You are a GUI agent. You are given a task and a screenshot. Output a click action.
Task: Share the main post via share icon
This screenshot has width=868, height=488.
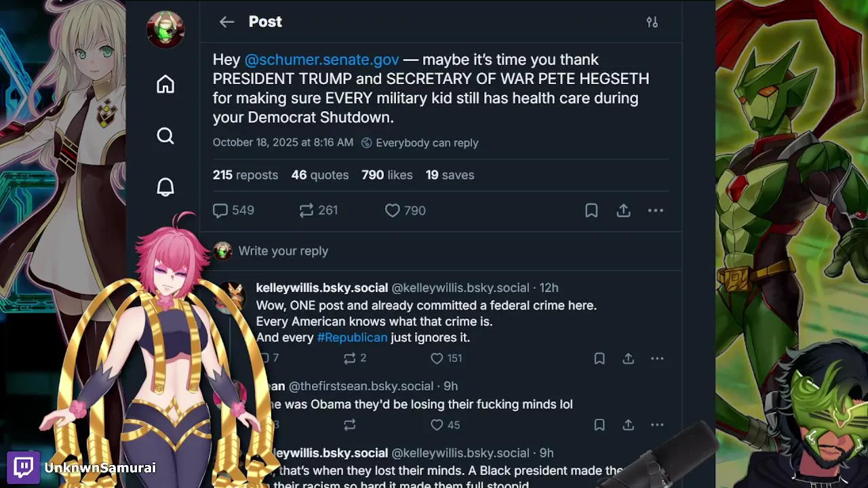pyautogui.click(x=623, y=211)
